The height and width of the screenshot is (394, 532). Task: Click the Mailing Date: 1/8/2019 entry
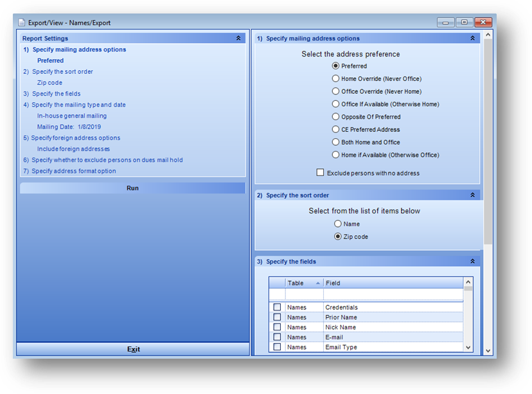pos(69,127)
